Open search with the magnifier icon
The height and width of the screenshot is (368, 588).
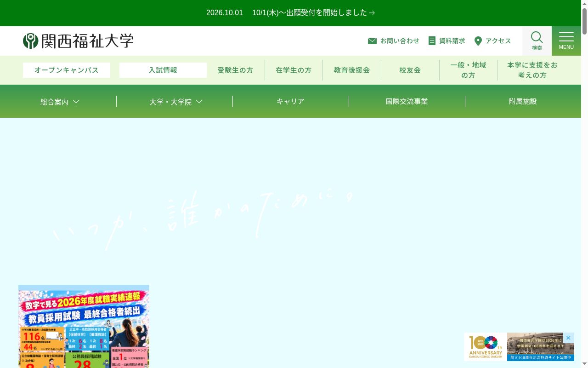[x=537, y=41]
